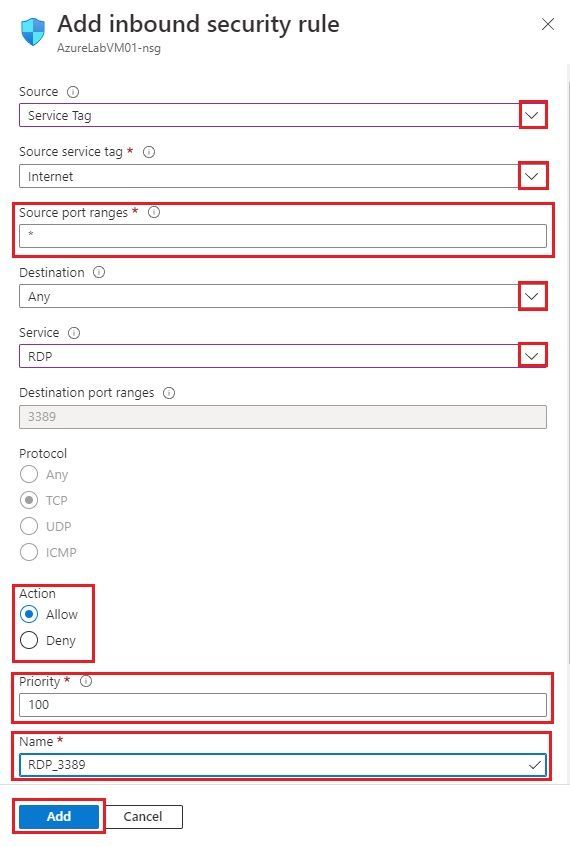Click the Priority field containing 100
Image resolution: width=570 pixels, height=847 pixels.
[x=283, y=704]
